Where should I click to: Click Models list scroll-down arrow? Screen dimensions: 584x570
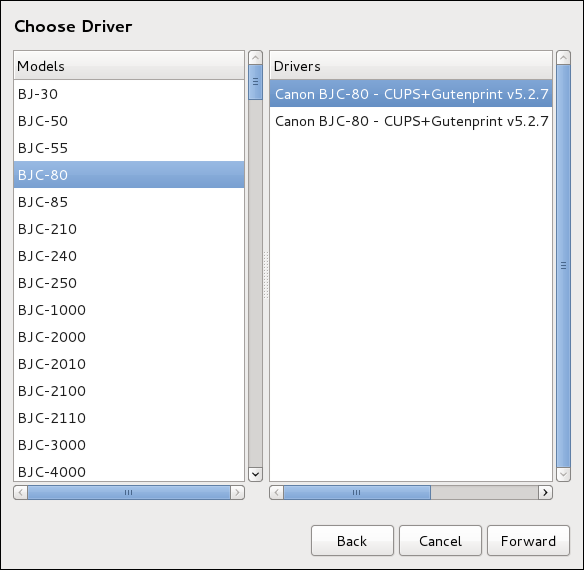255,474
